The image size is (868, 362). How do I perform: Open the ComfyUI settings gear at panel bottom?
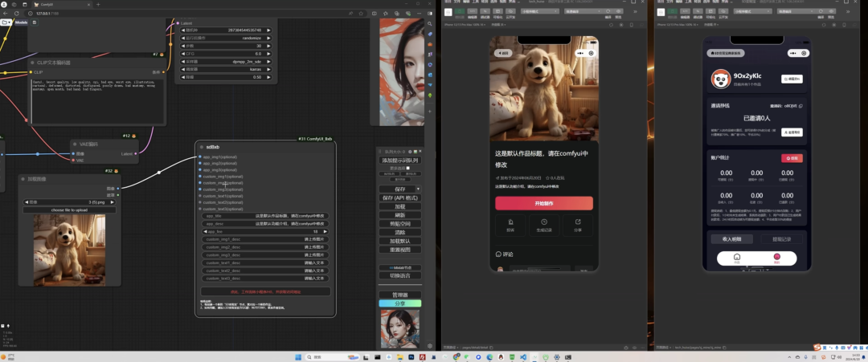coord(430,347)
